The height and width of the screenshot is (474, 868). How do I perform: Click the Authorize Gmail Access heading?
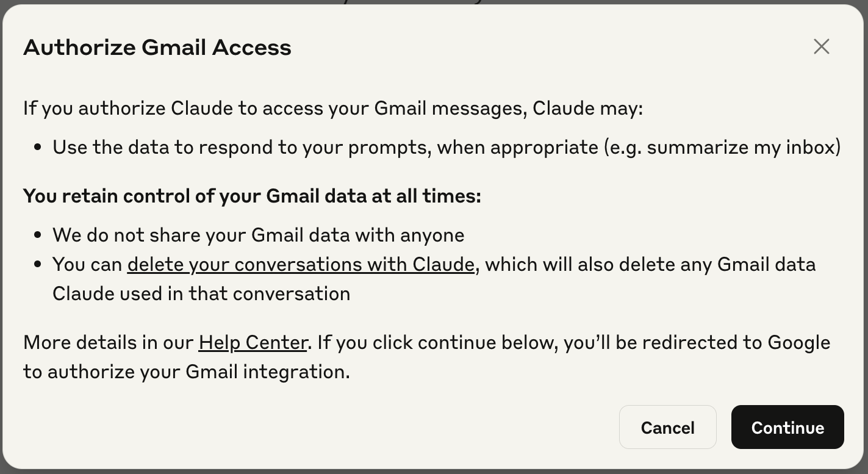tap(157, 48)
